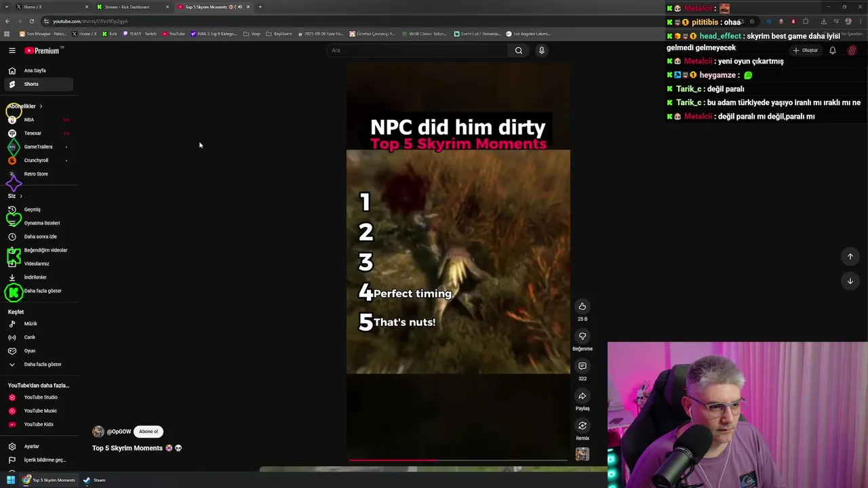The image size is (868, 488).
Task: Open the Retro Store channel subscription
Action: coord(38,174)
